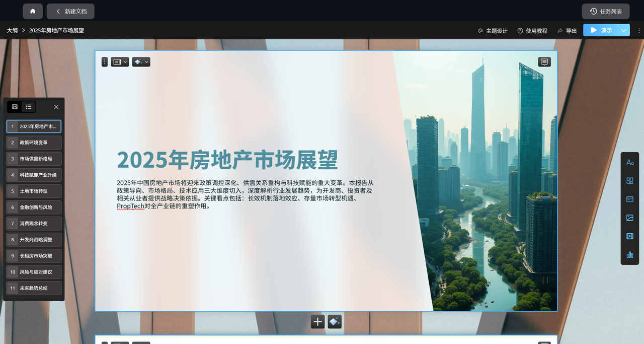Screen dimensions: 644x344
Task: Click breadcrumb title 2025年房地产市场展望
Action: (56, 30)
